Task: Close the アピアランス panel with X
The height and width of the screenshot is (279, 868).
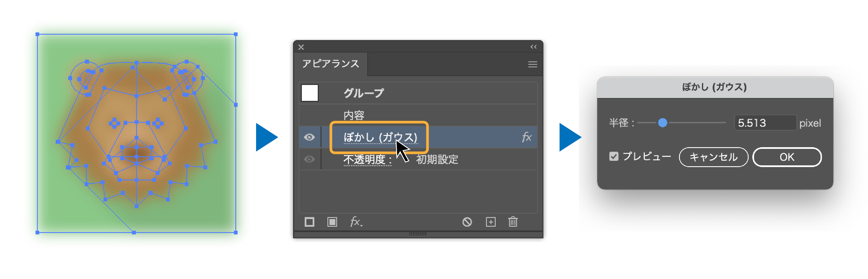Action: coord(301,47)
